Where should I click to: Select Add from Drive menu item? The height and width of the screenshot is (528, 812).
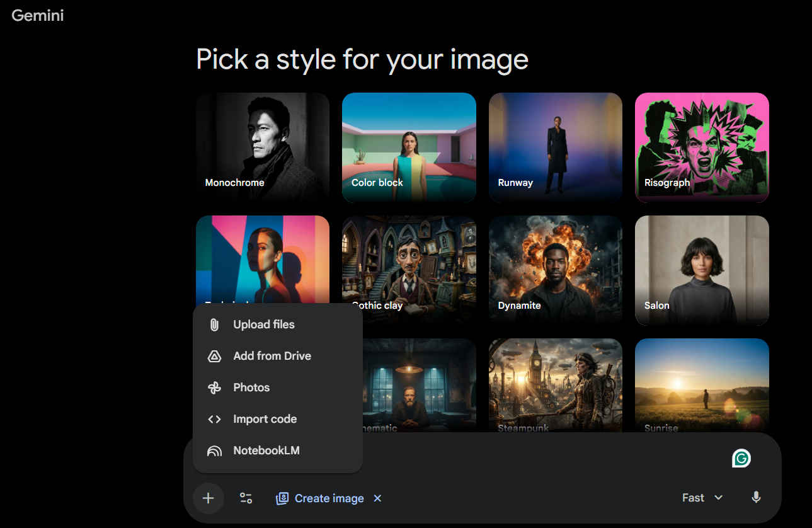272,356
